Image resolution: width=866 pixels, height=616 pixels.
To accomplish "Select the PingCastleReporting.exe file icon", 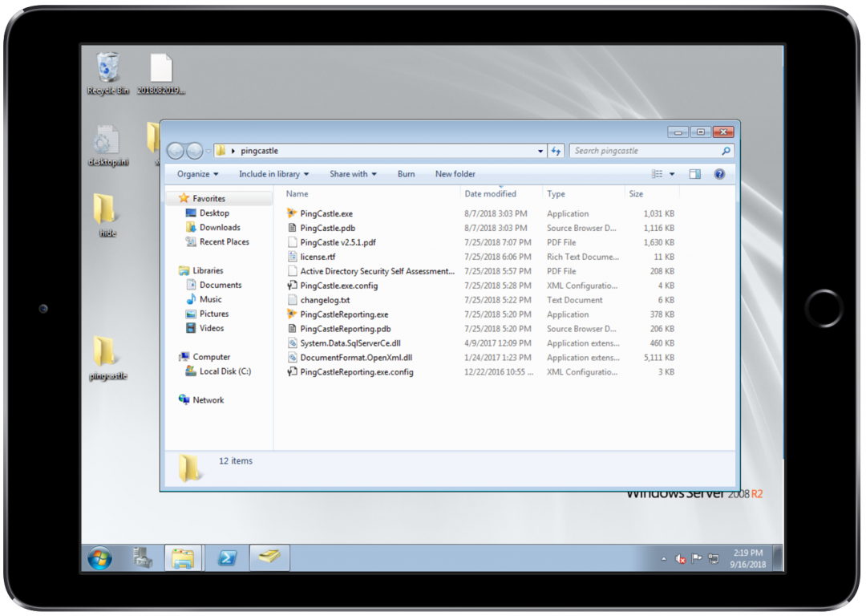I will (x=293, y=314).
